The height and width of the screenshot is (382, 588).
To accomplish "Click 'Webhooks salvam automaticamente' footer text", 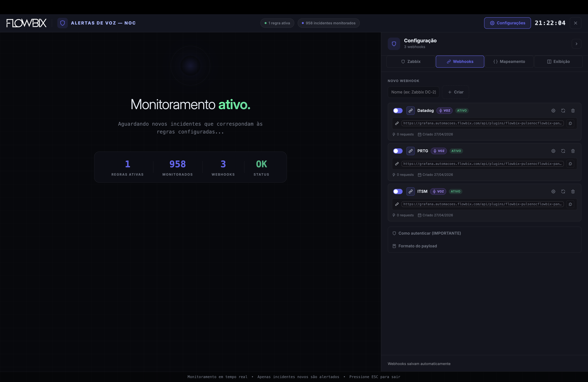I will click(419, 364).
